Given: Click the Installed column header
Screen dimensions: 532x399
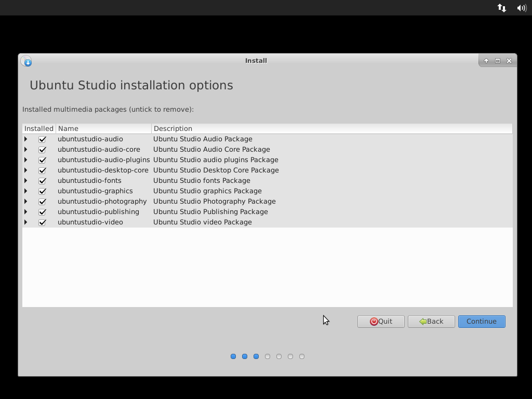Looking at the screenshot, I should click(x=39, y=129).
